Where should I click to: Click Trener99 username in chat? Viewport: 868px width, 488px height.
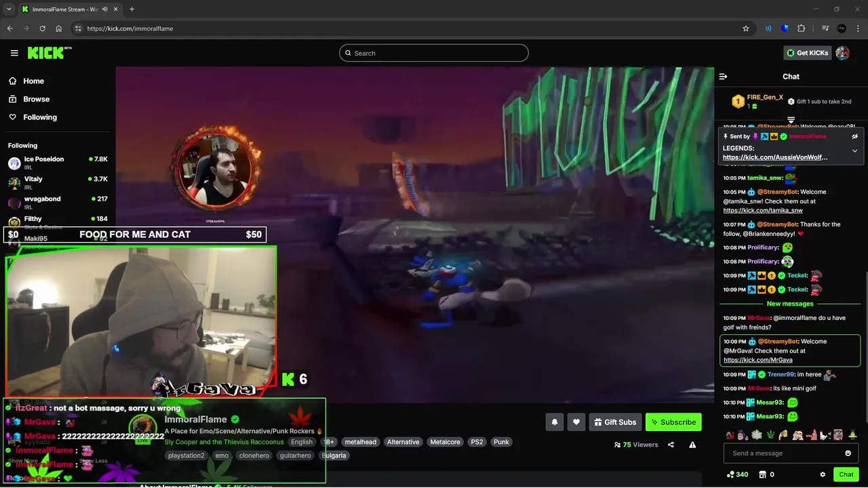coord(781,375)
